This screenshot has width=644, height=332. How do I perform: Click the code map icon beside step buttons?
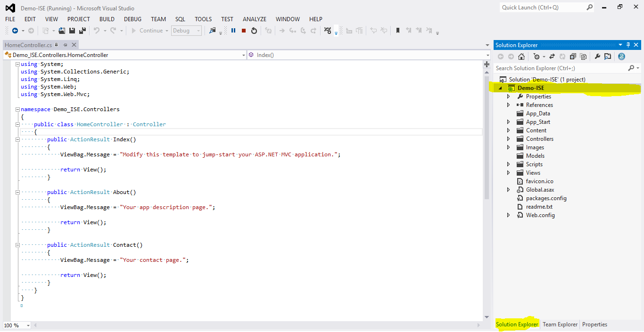(328, 31)
